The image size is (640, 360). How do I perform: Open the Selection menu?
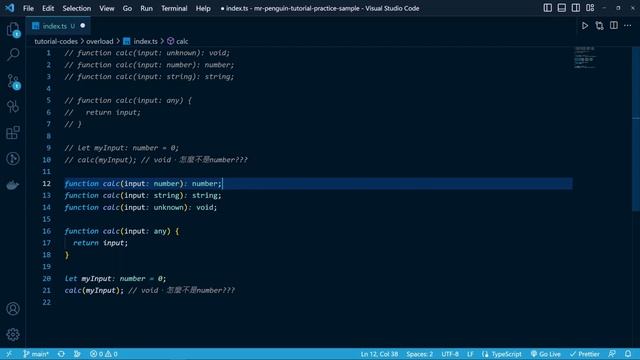click(x=77, y=8)
